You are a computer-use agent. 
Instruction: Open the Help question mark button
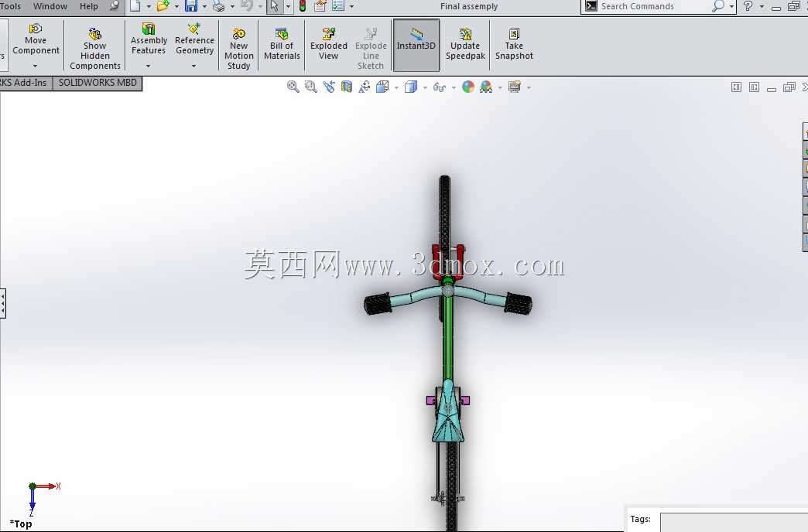coord(748,6)
